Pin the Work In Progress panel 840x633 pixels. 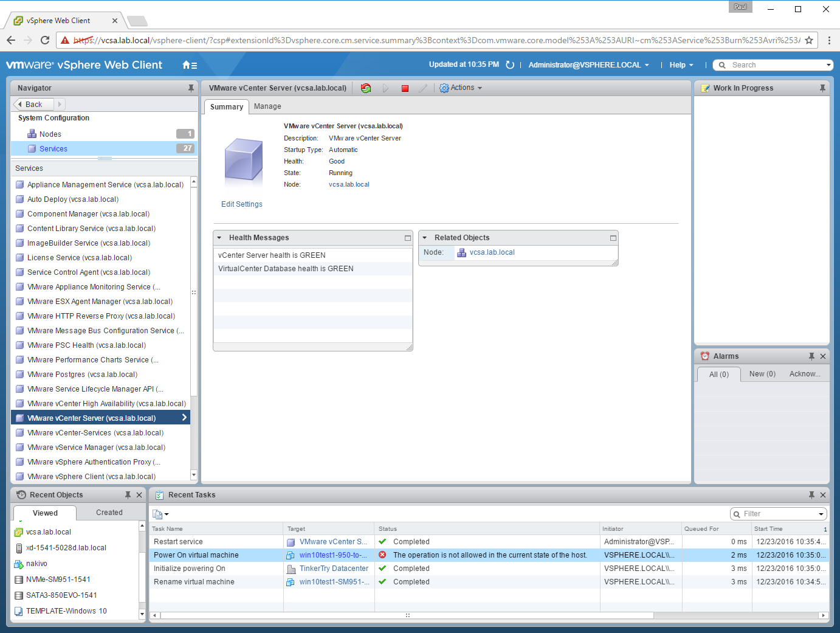coord(822,88)
